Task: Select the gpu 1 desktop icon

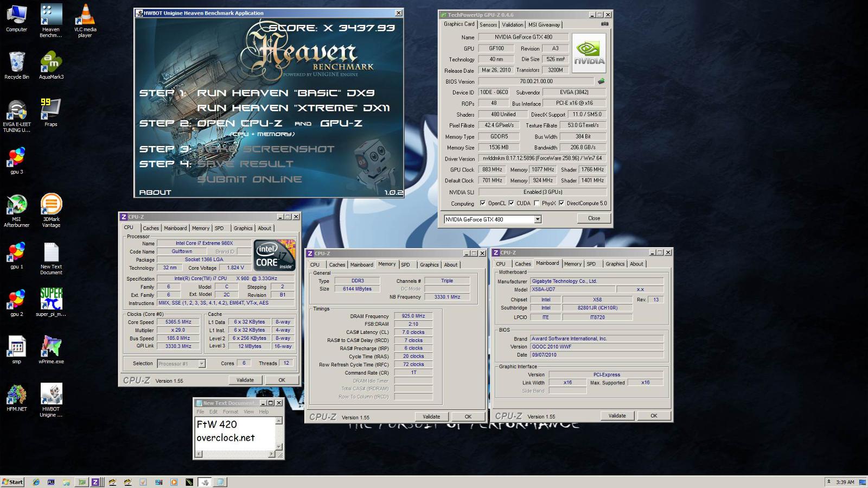Action: 16,255
